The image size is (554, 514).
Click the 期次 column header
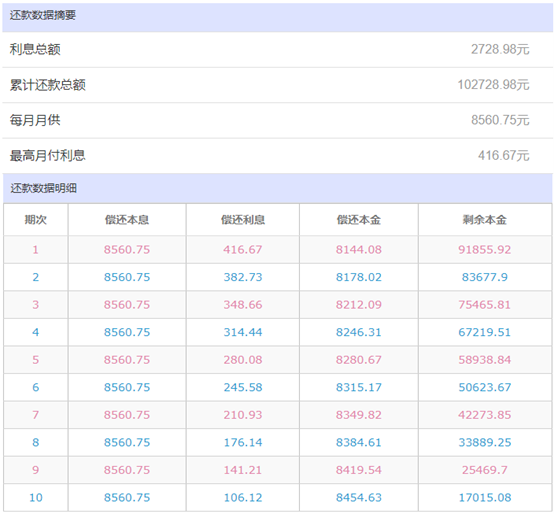click(x=36, y=220)
